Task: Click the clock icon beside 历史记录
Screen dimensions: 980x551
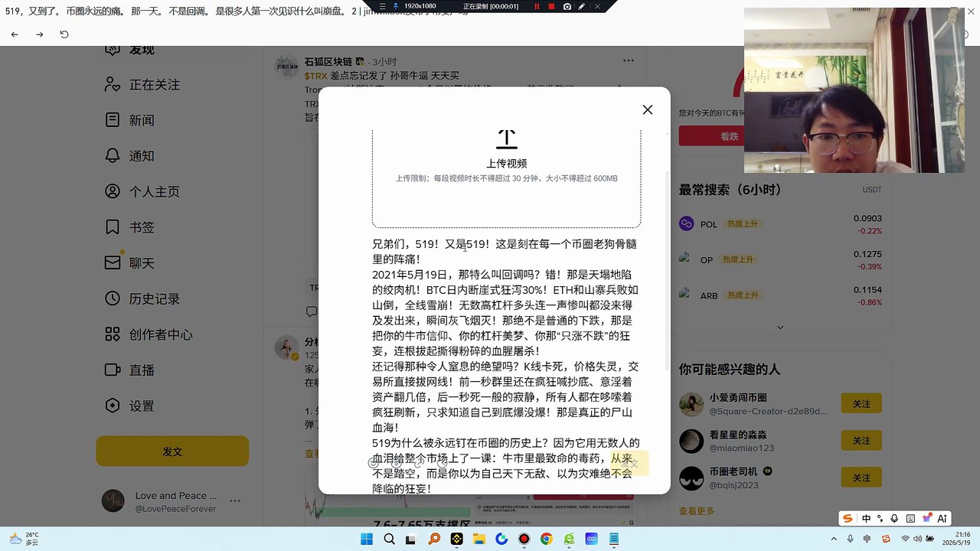Action: pos(113,299)
